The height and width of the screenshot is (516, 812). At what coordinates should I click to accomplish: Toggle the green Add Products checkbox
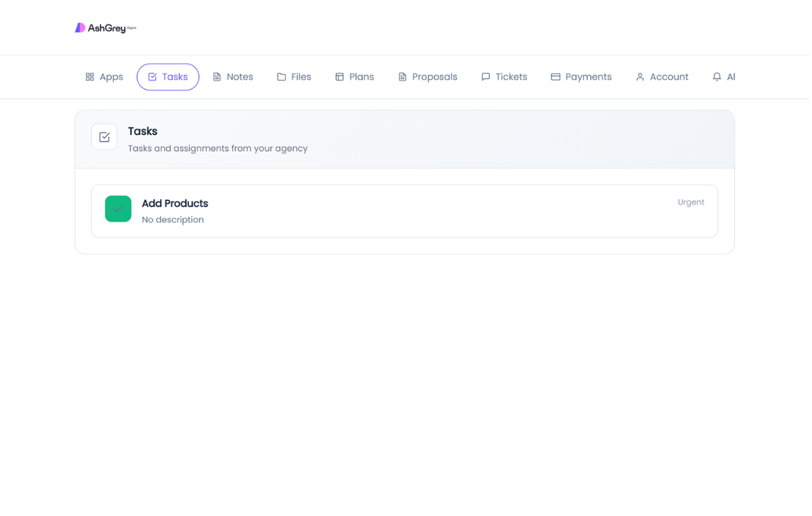pyautogui.click(x=118, y=209)
